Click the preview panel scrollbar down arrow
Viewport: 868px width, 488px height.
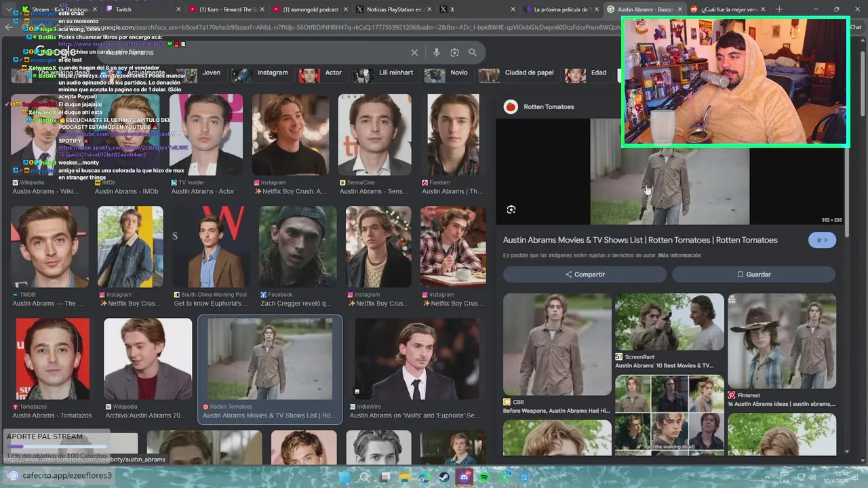pos(846,451)
